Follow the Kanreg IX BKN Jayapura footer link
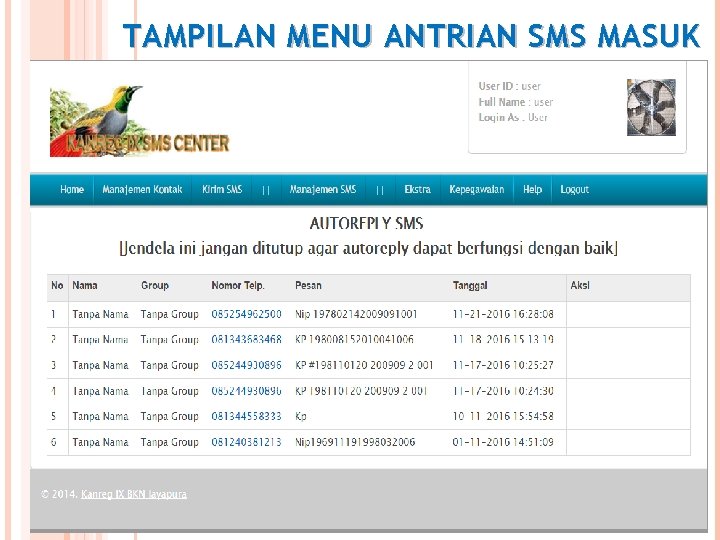720x540 pixels. pos(134,494)
